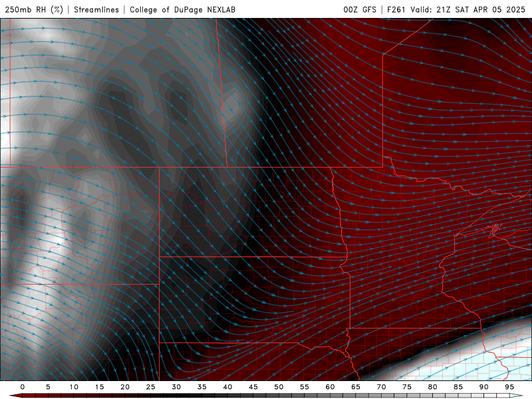
Task: Click the colorbar at the 15 label
Action: [x=99, y=387]
